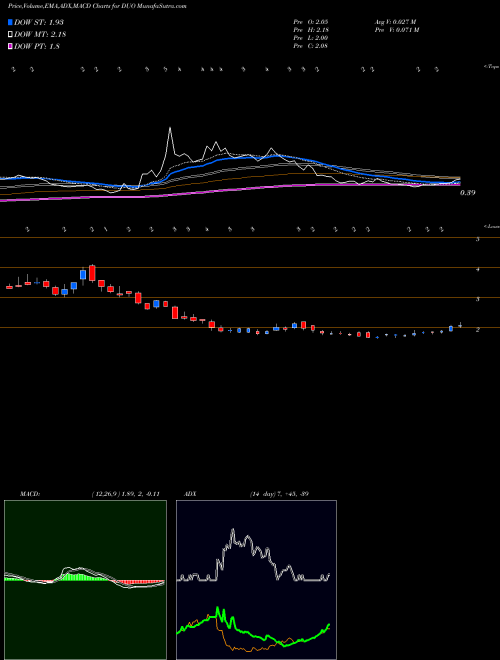Click the 'Pre L: 2.00' low value

(311, 38)
